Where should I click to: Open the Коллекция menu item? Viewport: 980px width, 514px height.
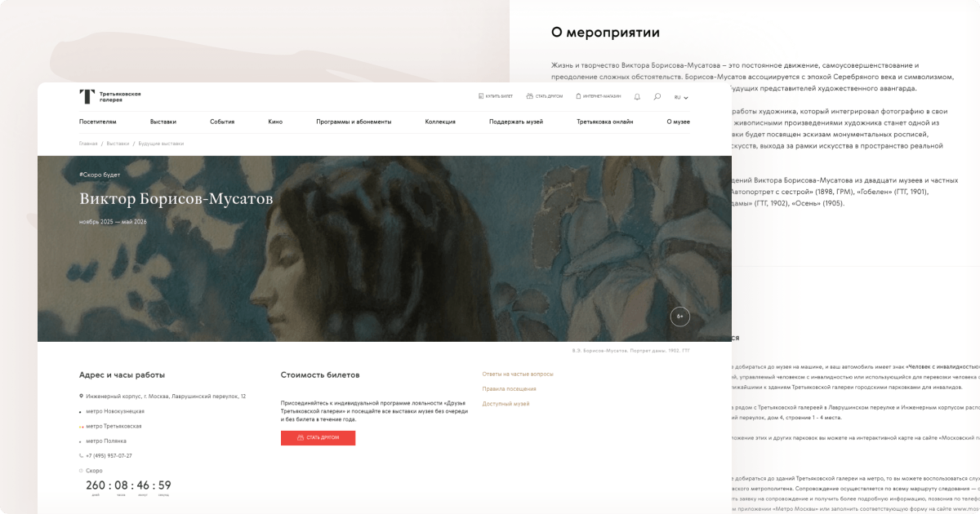440,122
